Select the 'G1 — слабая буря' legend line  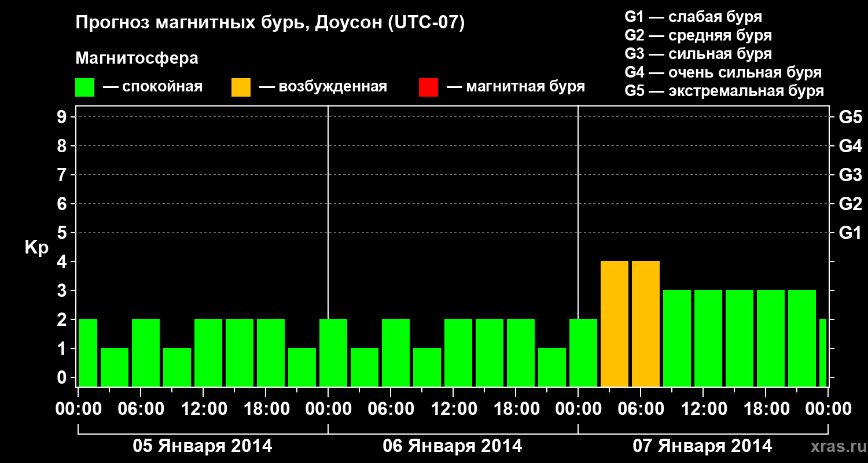693,16
